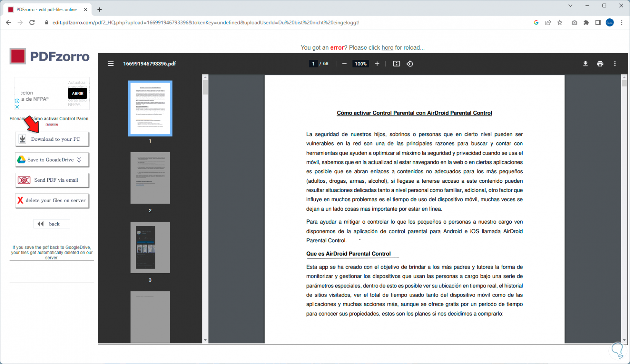
Task: Click the rename link under filename
Action: click(52, 124)
